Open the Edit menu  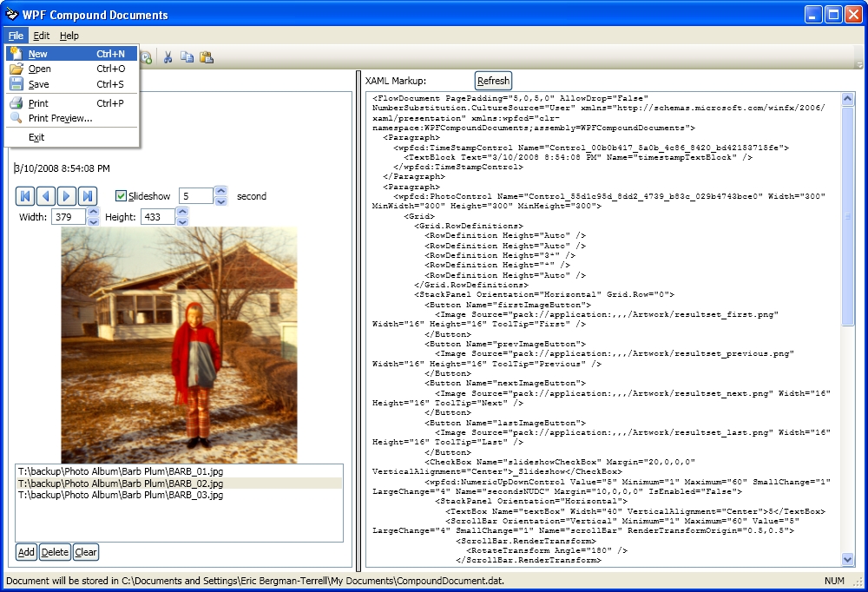[42, 36]
